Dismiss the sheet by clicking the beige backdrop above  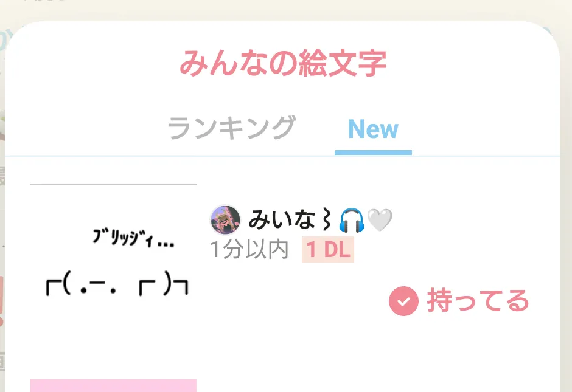point(286,9)
